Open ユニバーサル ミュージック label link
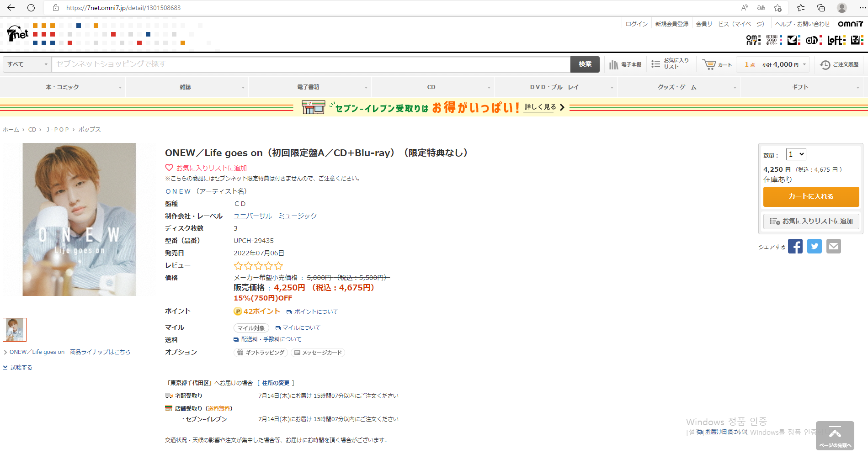 (x=275, y=216)
